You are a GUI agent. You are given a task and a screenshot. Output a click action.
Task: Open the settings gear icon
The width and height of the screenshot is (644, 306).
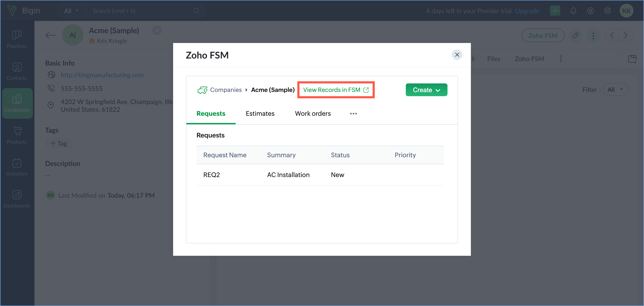(x=607, y=11)
